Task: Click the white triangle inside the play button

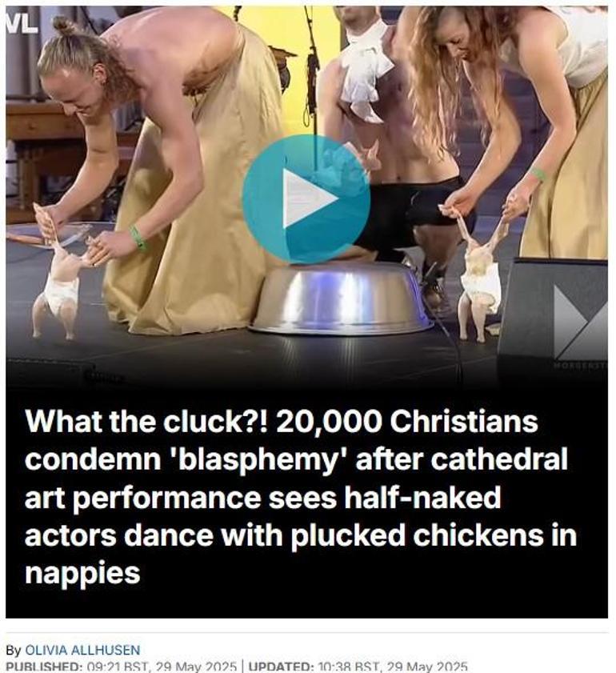Action: [x=310, y=198]
